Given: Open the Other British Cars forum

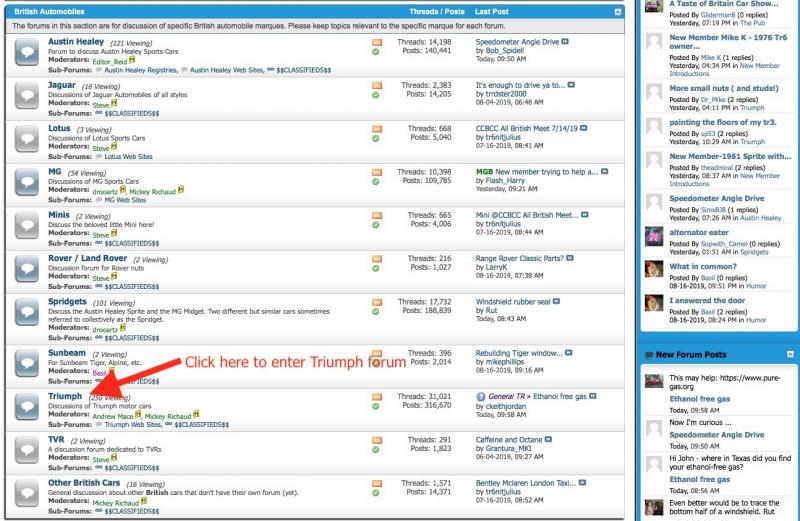Looking at the screenshot, I should pos(84,483).
